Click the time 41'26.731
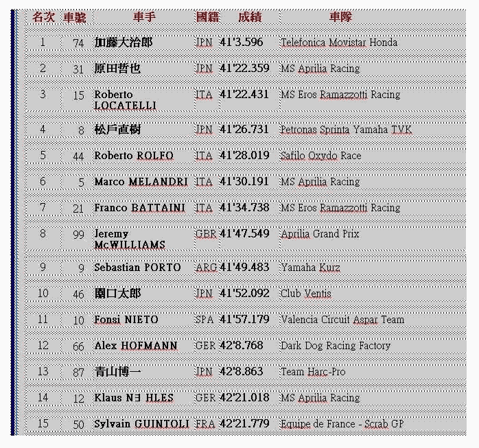This screenshot has height=448, width=479. tap(244, 129)
